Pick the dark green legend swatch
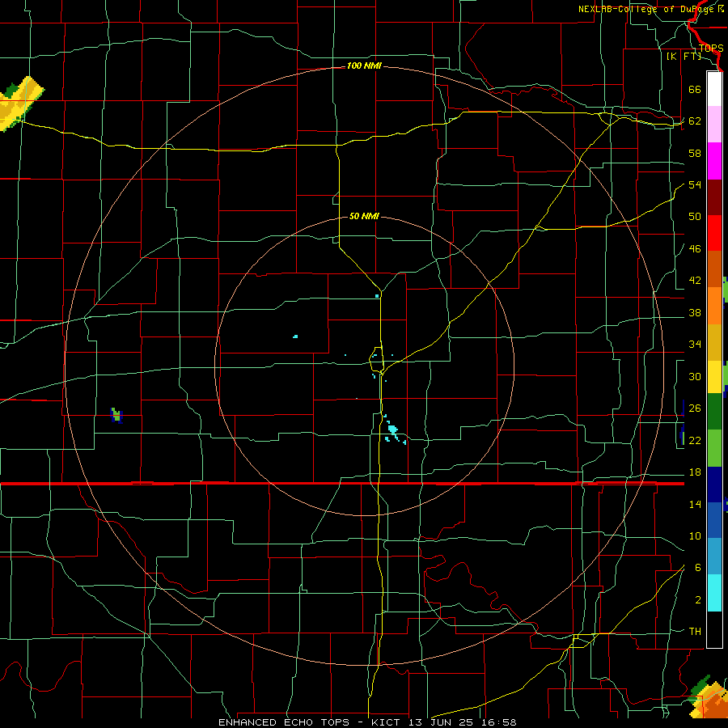This screenshot has width=728, height=728. point(714,412)
